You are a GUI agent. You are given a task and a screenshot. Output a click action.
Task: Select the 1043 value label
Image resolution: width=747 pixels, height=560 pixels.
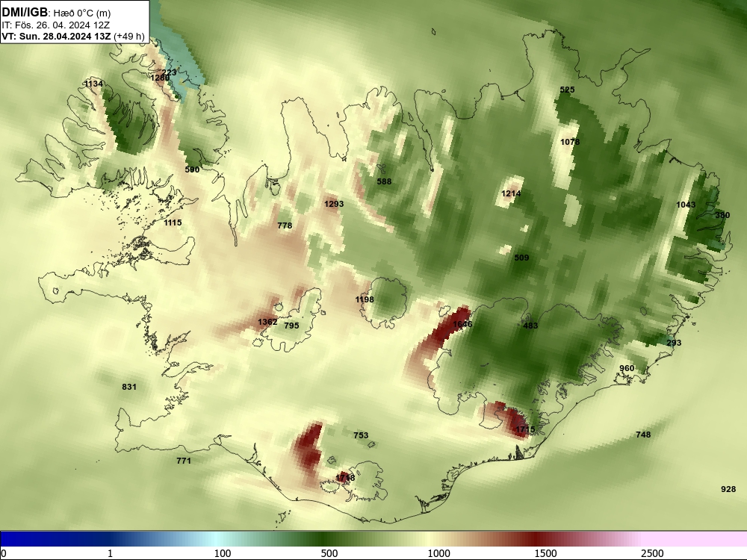coord(686,205)
